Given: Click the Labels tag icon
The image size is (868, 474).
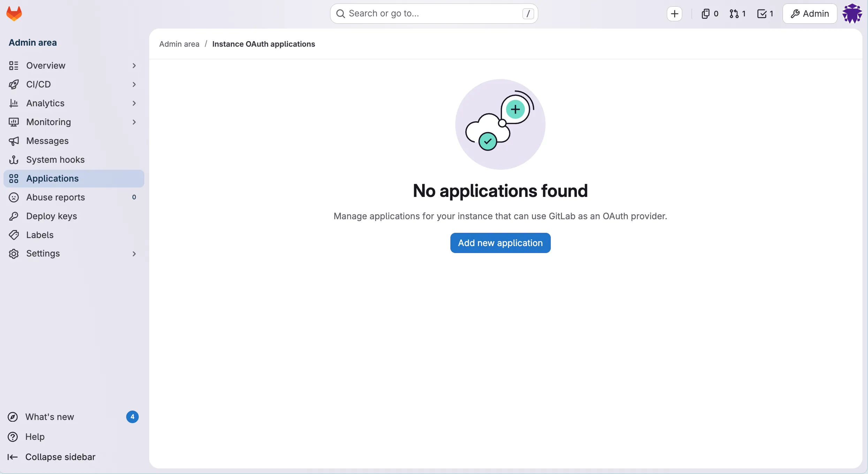Looking at the screenshot, I should click(x=13, y=235).
